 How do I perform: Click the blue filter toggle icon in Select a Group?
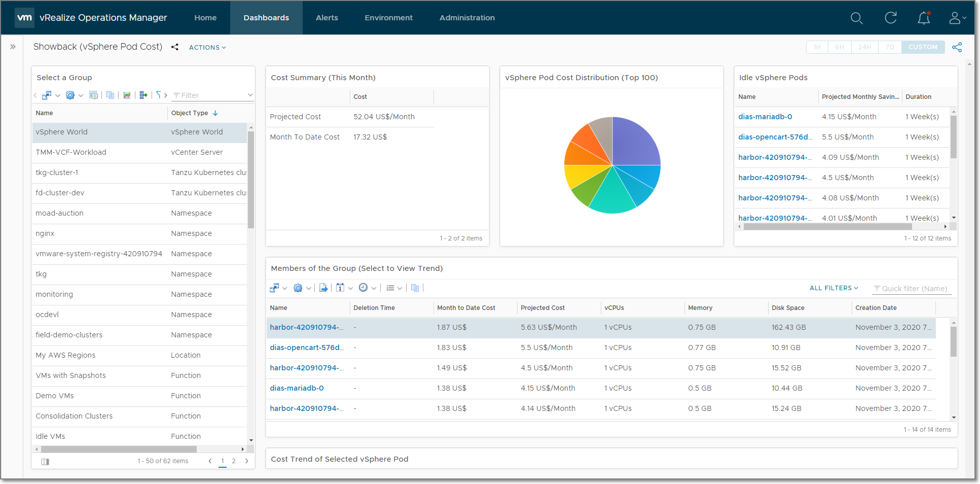pos(159,95)
